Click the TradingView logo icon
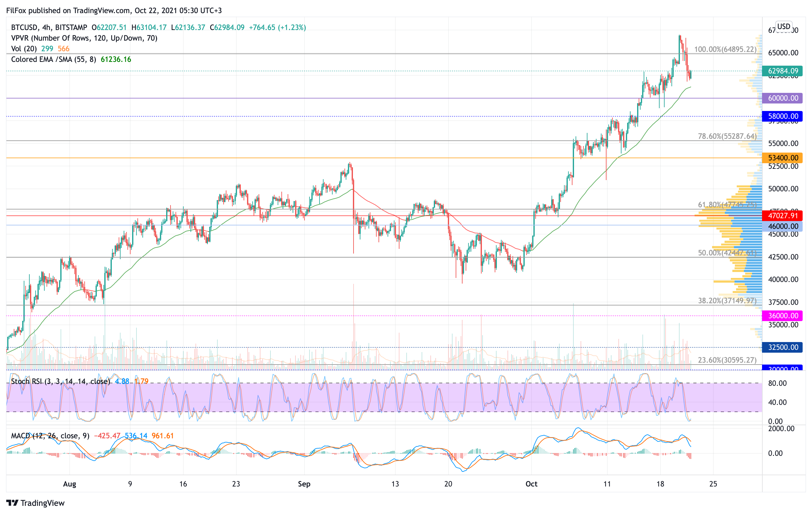The image size is (812, 514). point(12,503)
